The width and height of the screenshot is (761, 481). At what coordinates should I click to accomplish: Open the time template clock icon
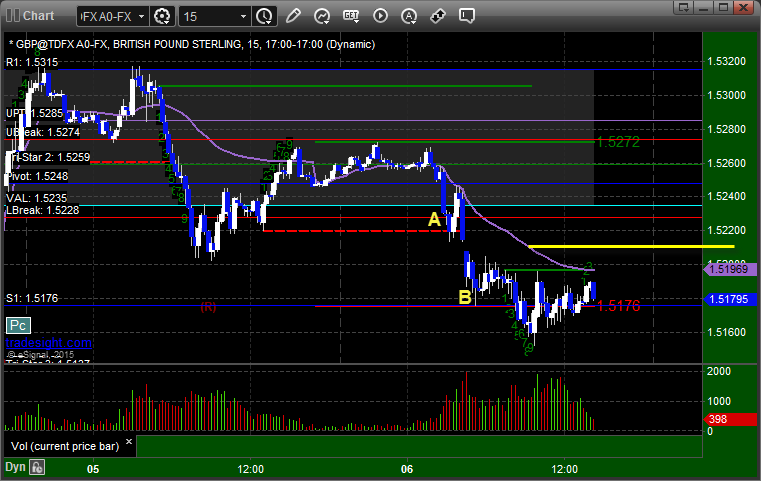[264, 17]
